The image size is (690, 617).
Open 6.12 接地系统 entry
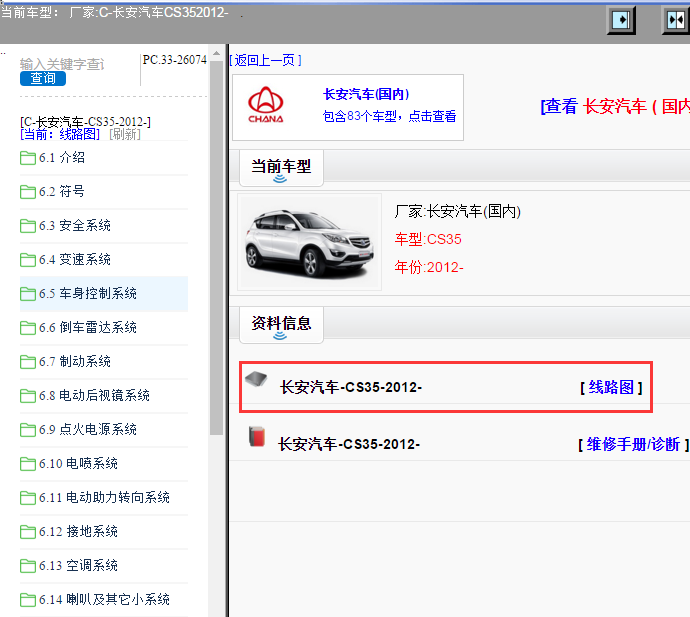click(78, 532)
